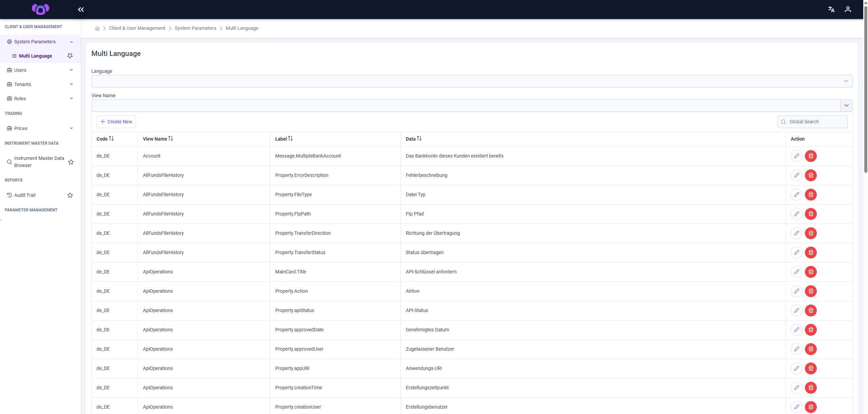This screenshot has width=868, height=414.
Task: Toggle favorite star for Instrument Master Data Browser
Action: (x=71, y=162)
